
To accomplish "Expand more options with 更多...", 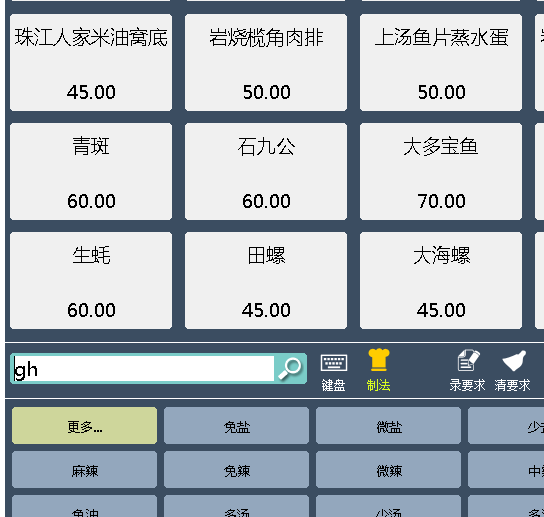I will point(84,426).
